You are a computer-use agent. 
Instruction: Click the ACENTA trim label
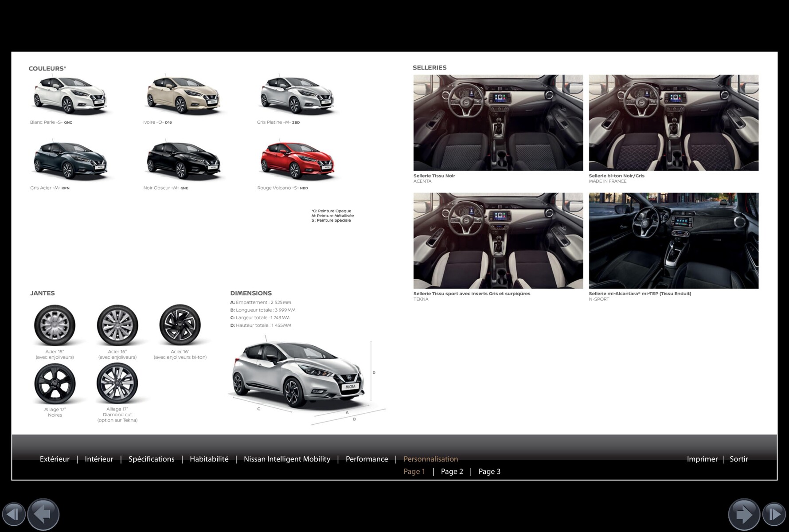tap(422, 181)
